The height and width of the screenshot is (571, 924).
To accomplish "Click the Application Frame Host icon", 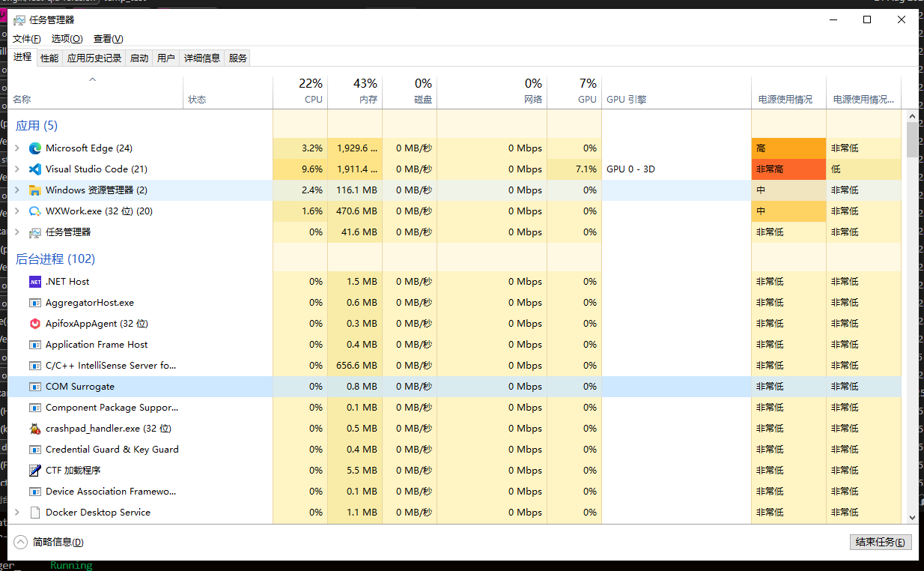I will (x=34, y=345).
